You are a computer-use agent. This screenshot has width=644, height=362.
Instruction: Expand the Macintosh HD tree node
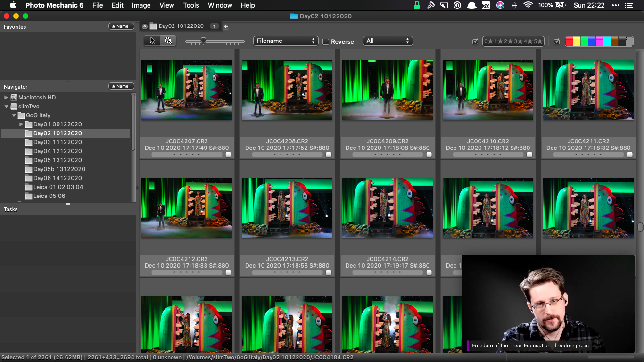(x=6, y=97)
